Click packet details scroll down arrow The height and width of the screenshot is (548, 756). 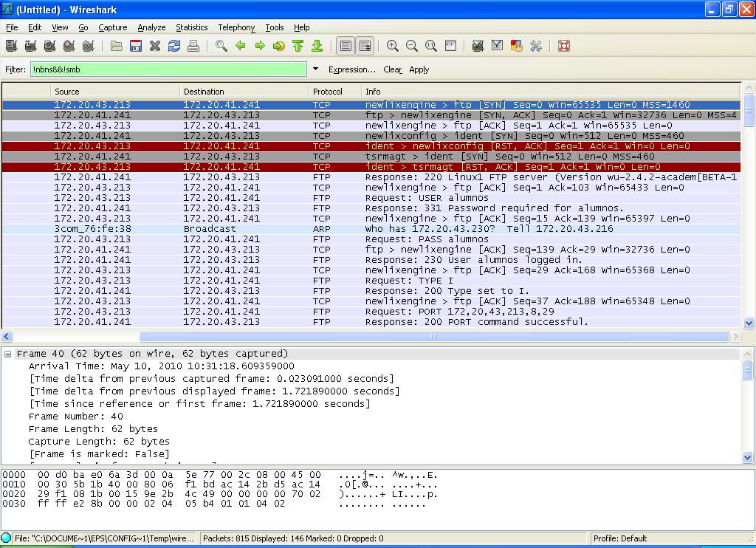point(748,457)
